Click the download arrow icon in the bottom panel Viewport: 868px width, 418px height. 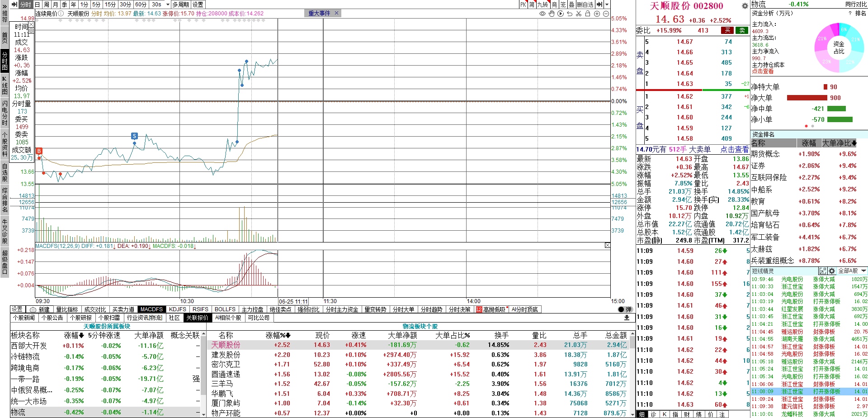pyautogui.click(x=627, y=318)
